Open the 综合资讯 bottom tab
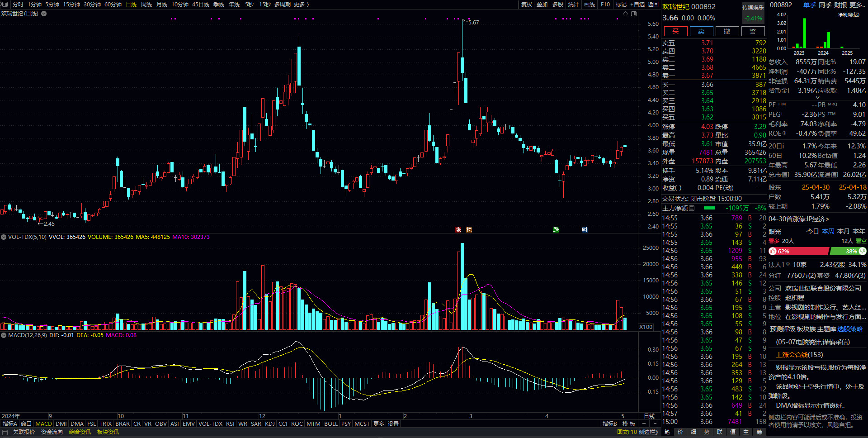Screen dimensions: 868x438 [x=80, y=432]
